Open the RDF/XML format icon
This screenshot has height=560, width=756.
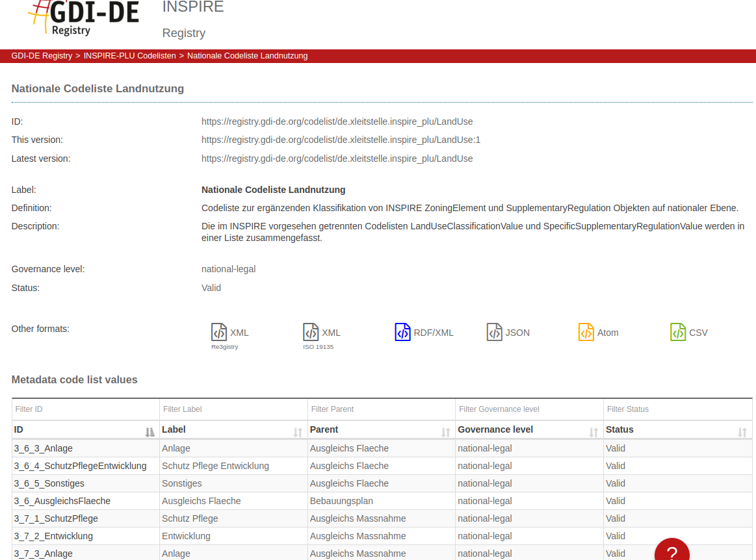click(403, 332)
